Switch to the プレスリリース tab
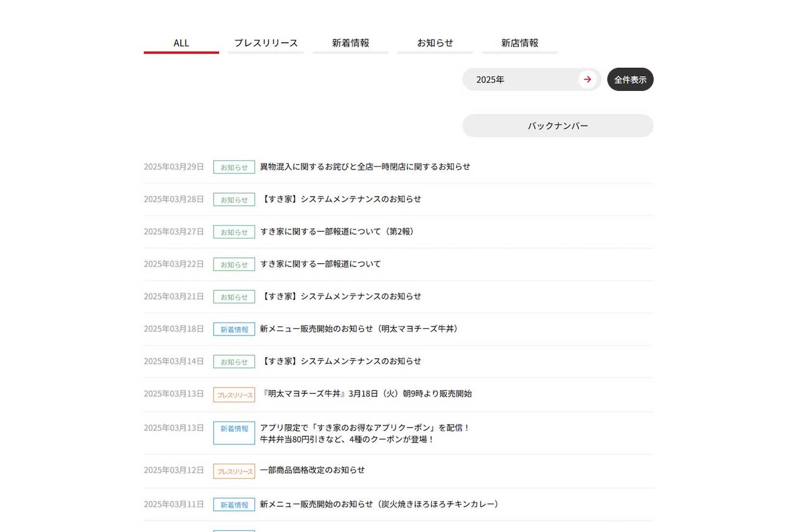Image resolution: width=798 pixels, height=532 pixels. click(x=265, y=43)
